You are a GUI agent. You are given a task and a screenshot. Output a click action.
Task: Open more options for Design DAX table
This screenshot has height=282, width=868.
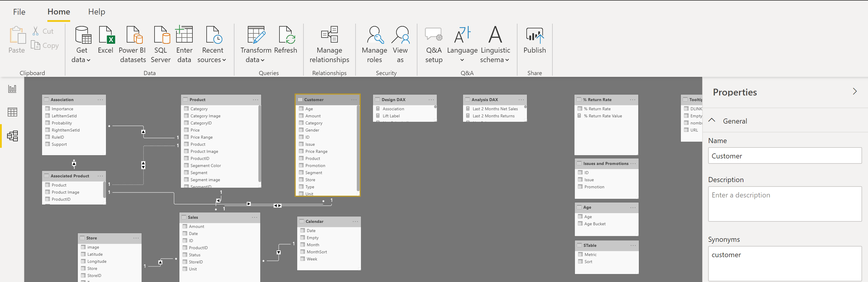click(x=431, y=100)
